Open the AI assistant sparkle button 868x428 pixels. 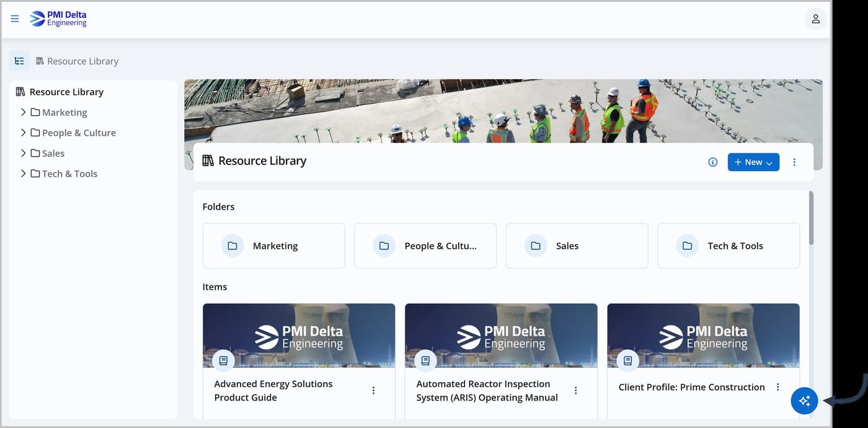(x=804, y=401)
